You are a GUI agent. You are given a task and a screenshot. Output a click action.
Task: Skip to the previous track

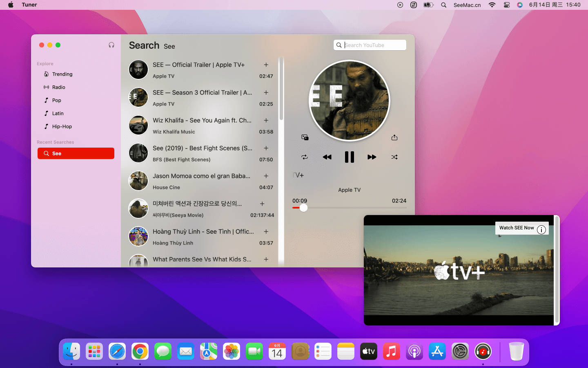(327, 157)
